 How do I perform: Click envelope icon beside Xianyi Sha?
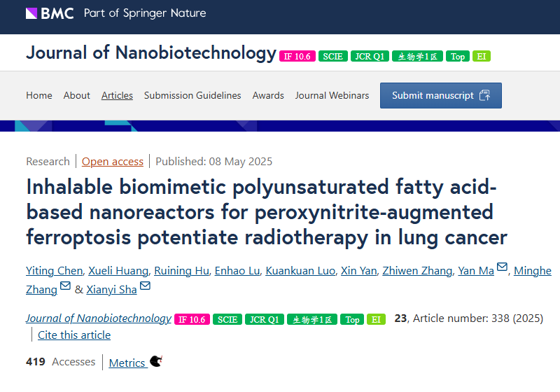[x=145, y=286]
